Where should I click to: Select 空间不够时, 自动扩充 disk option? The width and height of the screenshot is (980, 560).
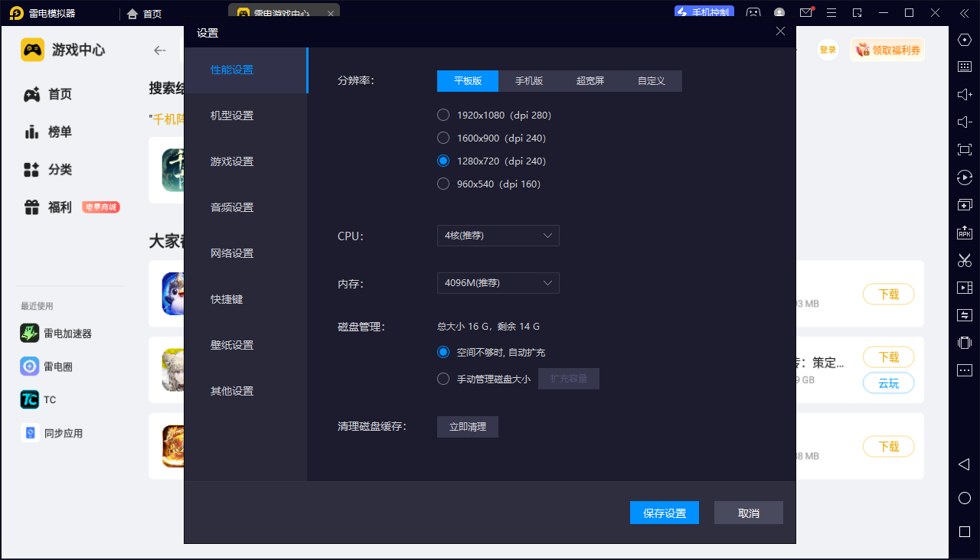click(443, 353)
